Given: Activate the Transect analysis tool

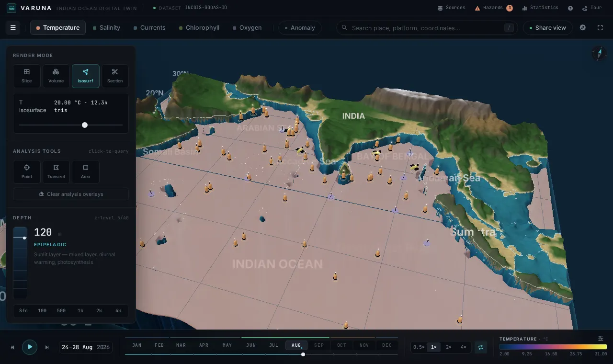Looking at the screenshot, I should 56,171.
